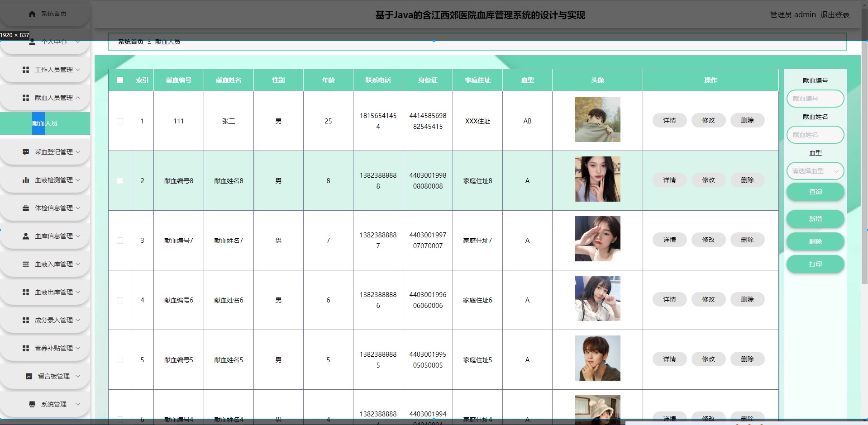
Task: Click the user icon beside 血库信息管理
Action: click(26, 236)
